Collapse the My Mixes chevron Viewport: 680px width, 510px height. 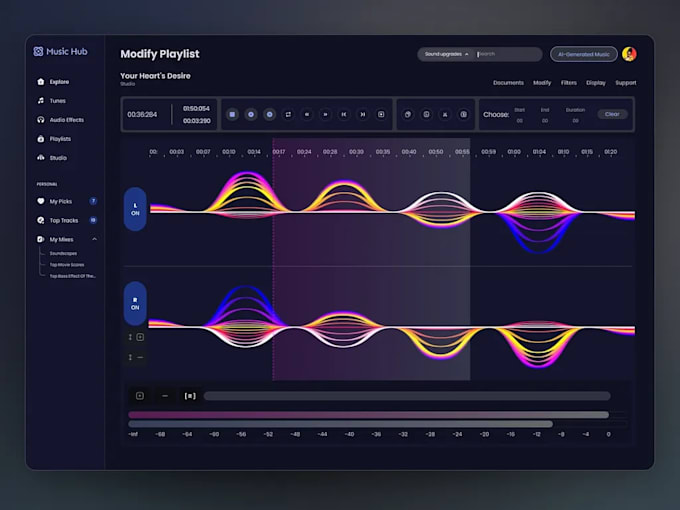coord(95,239)
